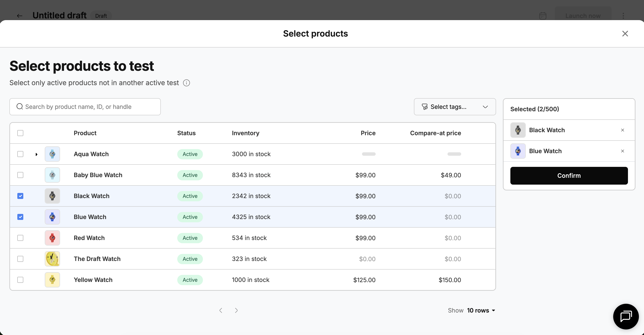Click the Product column header

(85, 133)
